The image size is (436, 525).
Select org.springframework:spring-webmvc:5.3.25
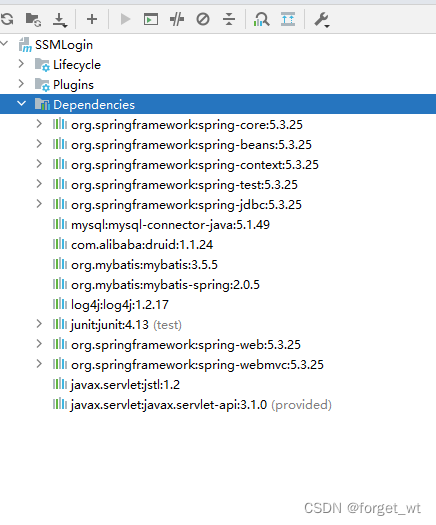197,365
